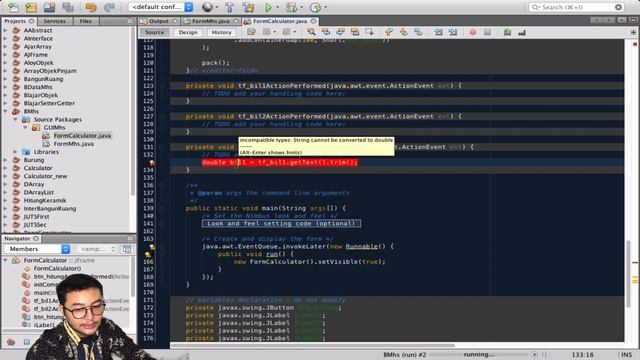Image resolution: width=640 pixels, height=360 pixels.
Task: Toggle Highlight Search icon in editor toolbar
Action: 355,32
